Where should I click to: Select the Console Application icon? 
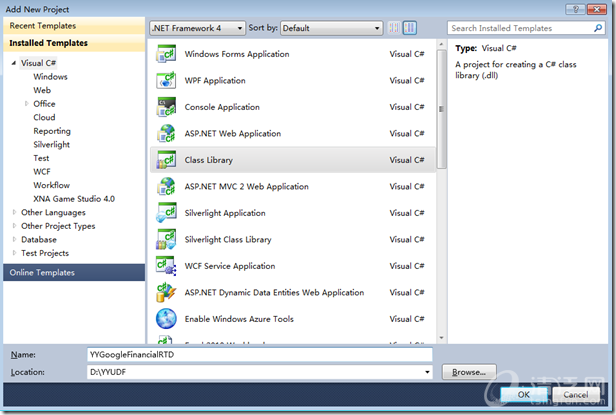(166, 107)
